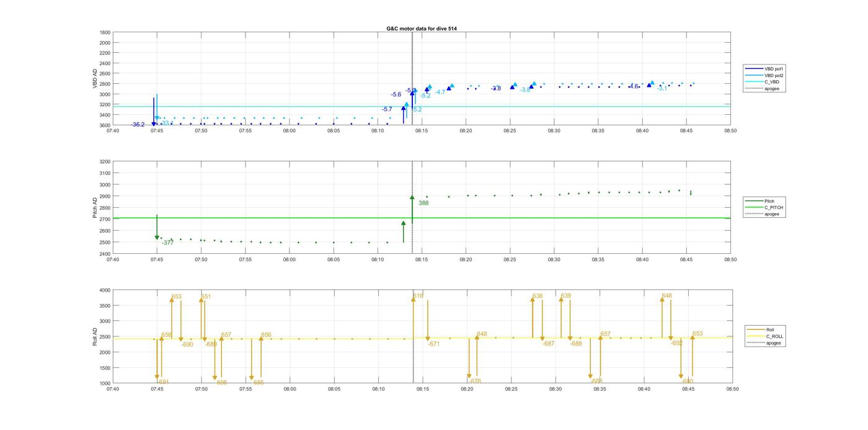868x430 pixels.
Task: Click the '3600' tick on the VBD axis
Action: click(x=105, y=125)
